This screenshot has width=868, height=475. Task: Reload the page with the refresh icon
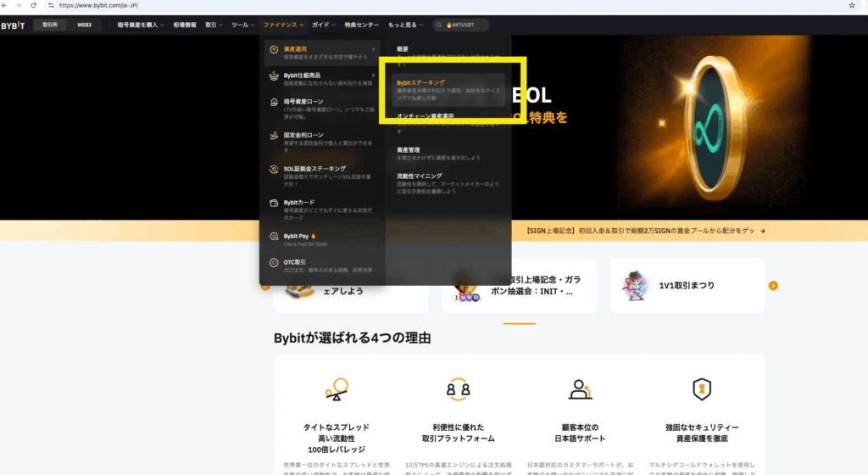(x=33, y=5)
